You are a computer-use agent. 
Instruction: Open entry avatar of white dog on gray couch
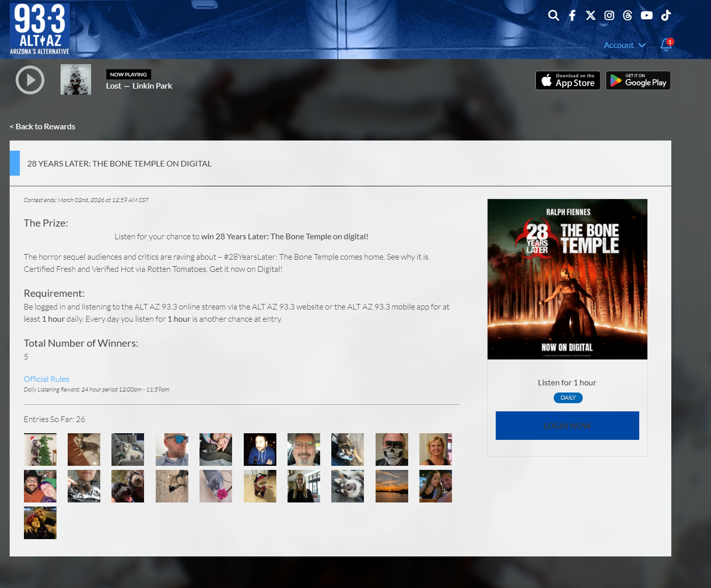(128, 450)
